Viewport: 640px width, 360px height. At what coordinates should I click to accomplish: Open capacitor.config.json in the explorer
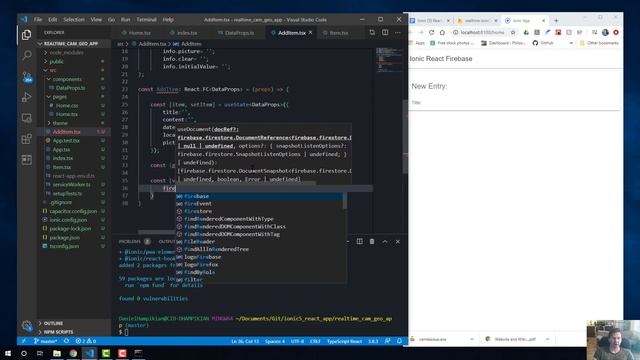click(x=73, y=211)
